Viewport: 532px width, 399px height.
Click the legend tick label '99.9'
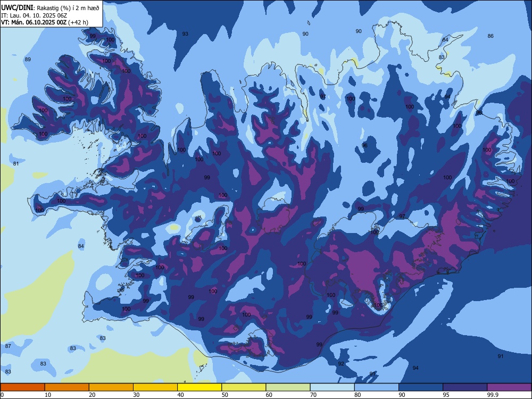pyautogui.click(x=493, y=395)
